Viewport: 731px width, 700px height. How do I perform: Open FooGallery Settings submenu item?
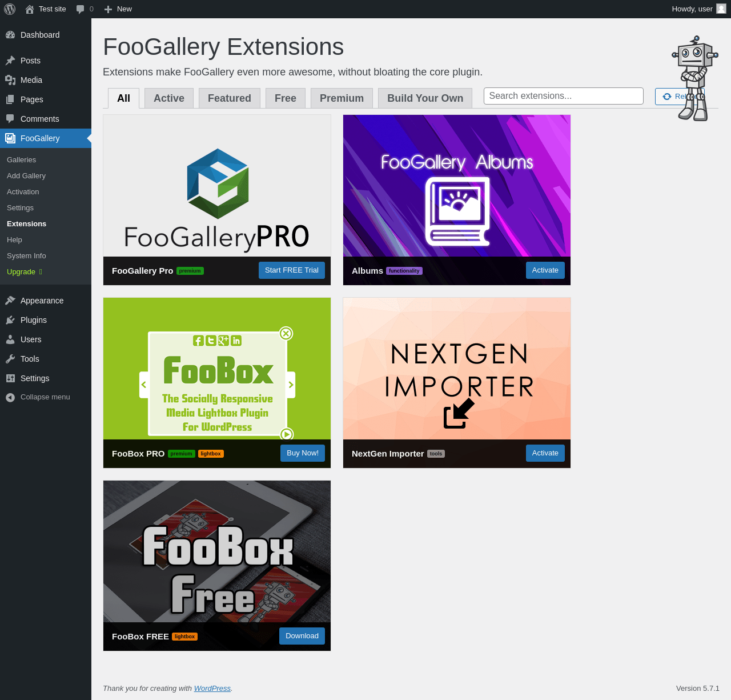[21, 208]
